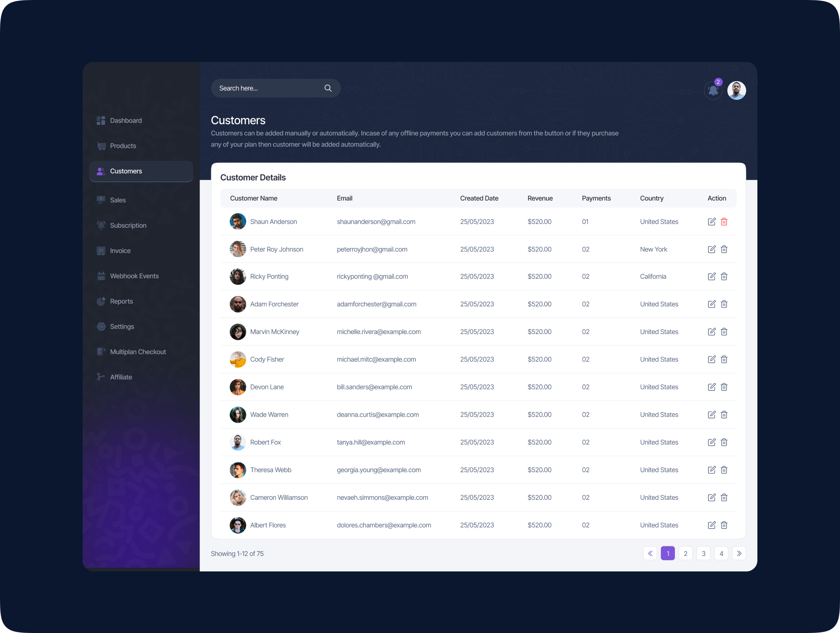
Task: Click the Multiplan Checkout sidebar link
Action: click(x=138, y=352)
